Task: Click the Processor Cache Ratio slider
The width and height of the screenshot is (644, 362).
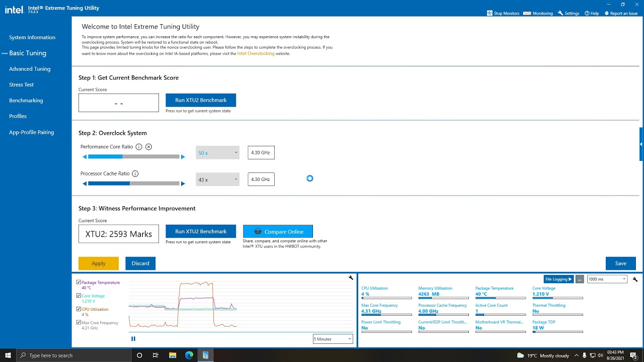Action: (134, 184)
